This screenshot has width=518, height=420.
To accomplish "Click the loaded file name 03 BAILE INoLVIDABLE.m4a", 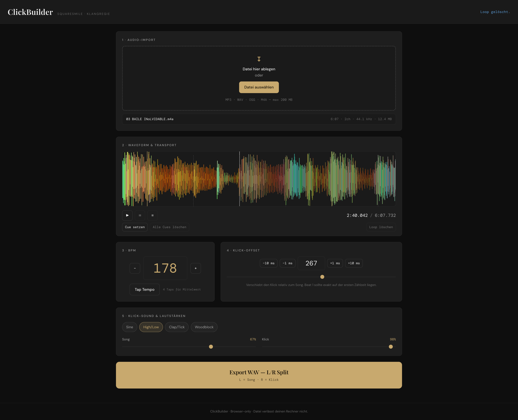I will [x=150, y=119].
